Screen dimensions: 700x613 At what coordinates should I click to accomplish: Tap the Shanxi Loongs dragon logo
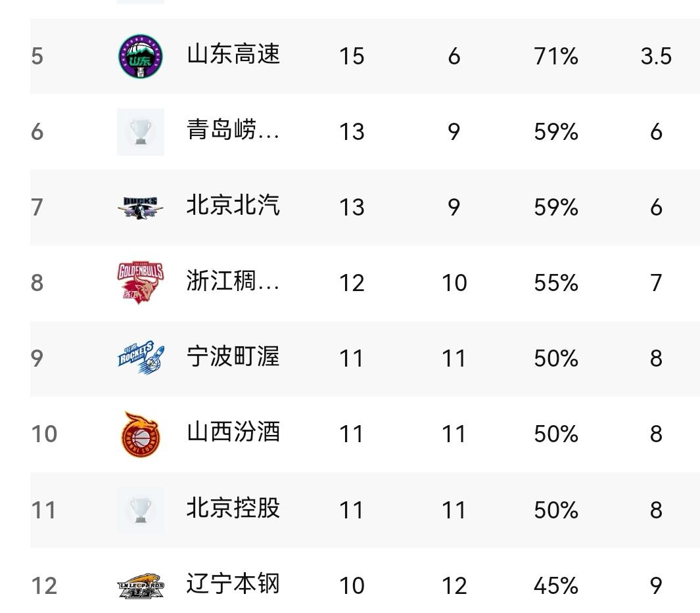pos(141,434)
